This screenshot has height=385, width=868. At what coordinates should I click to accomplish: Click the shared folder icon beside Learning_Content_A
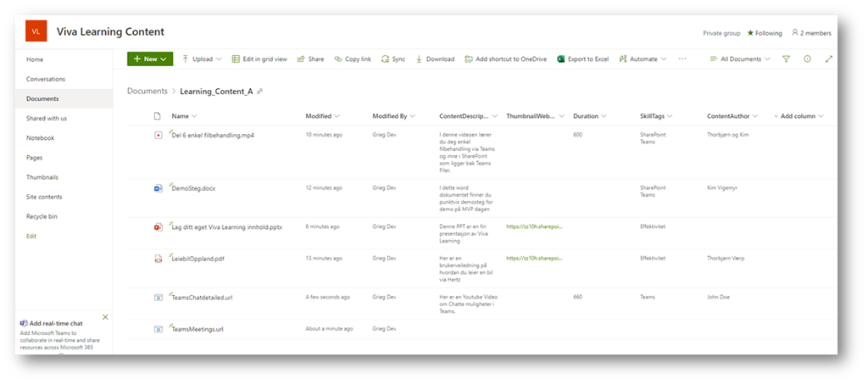(x=259, y=92)
